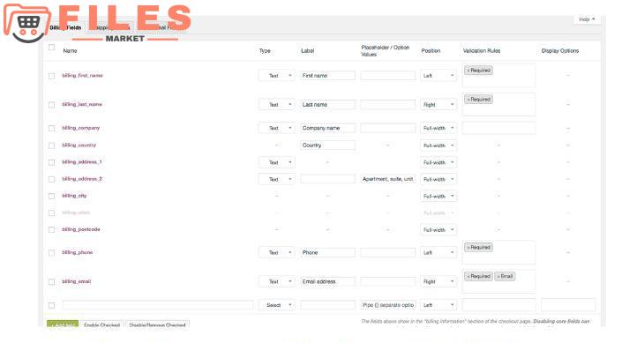The height and width of the screenshot is (343, 644).
Task: Click the Company name label field
Action: click(x=327, y=128)
